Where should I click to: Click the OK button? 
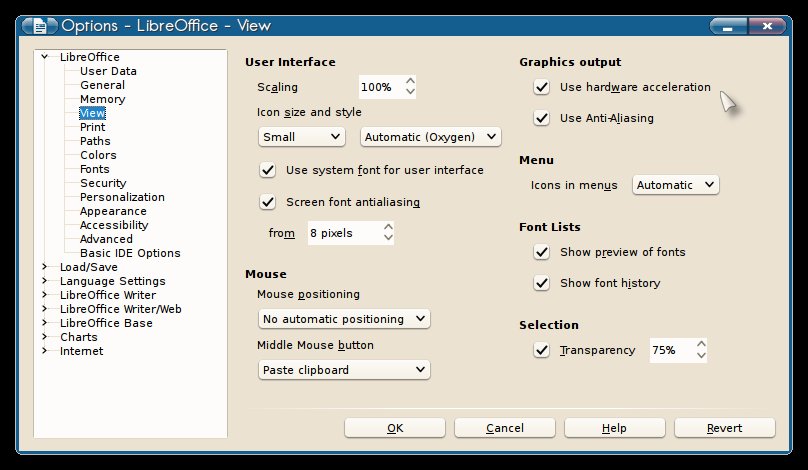[394, 428]
